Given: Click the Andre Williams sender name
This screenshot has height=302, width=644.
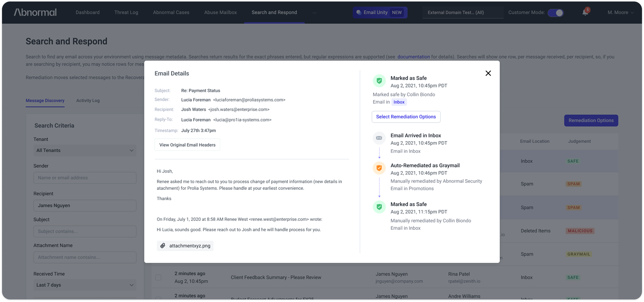Looking at the screenshot, I should (464, 296).
